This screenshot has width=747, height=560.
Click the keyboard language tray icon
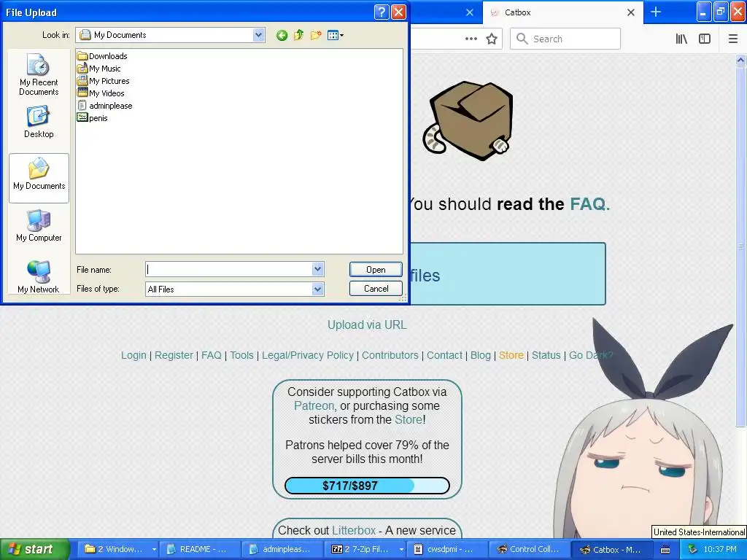(x=665, y=550)
